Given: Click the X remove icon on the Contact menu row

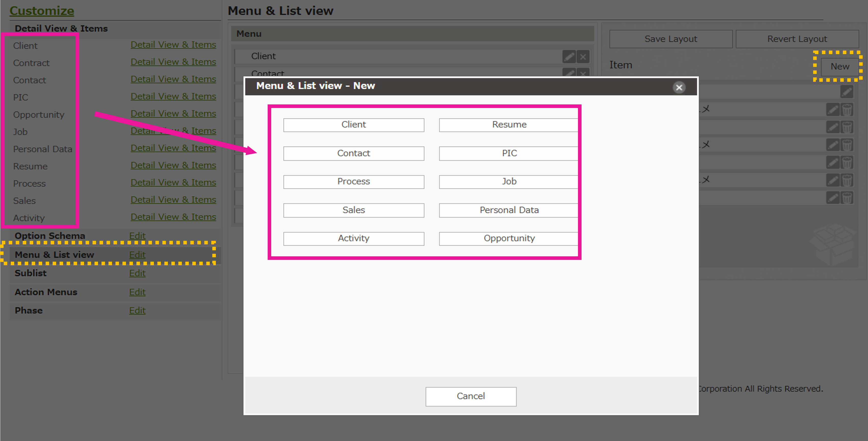Looking at the screenshot, I should pyautogui.click(x=583, y=72).
